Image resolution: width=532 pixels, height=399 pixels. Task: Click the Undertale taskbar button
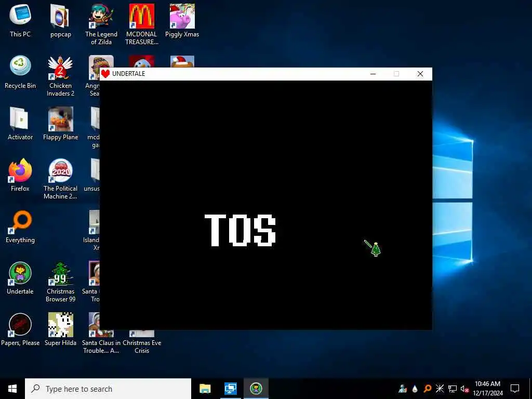[256, 389]
